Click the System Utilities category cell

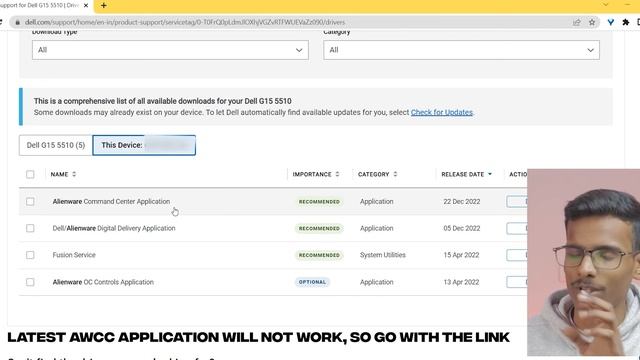click(x=382, y=255)
